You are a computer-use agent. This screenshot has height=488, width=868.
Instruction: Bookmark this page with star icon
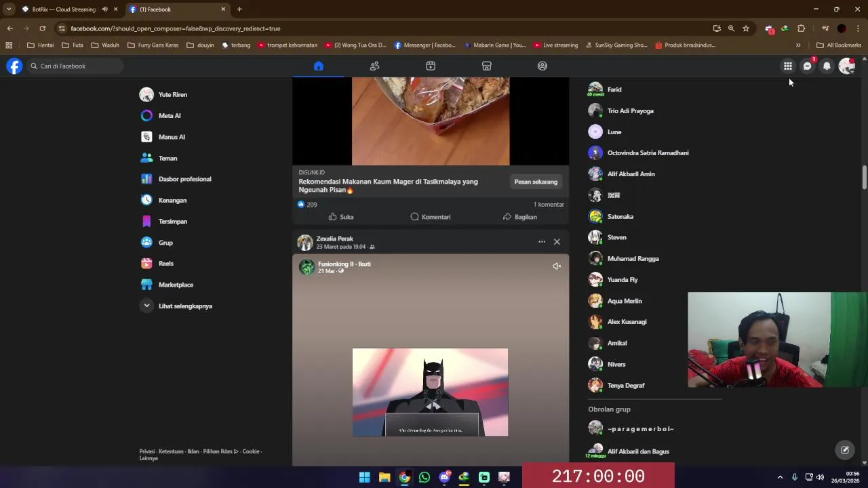pos(746,28)
